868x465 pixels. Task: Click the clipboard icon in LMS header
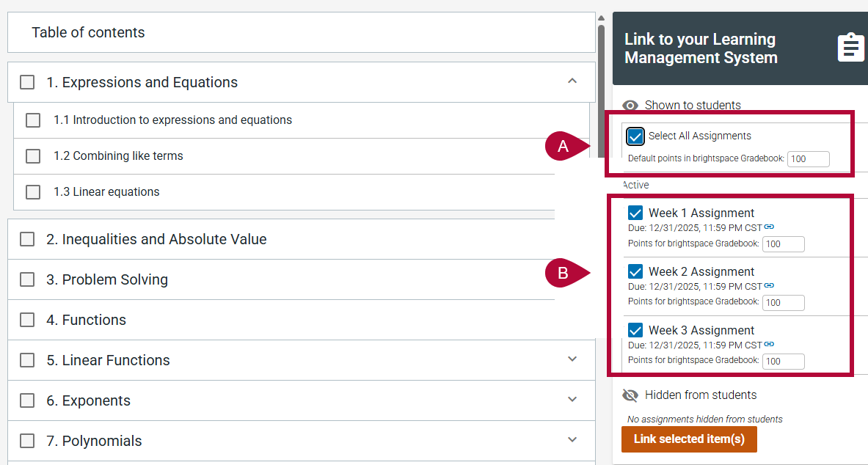(850, 48)
